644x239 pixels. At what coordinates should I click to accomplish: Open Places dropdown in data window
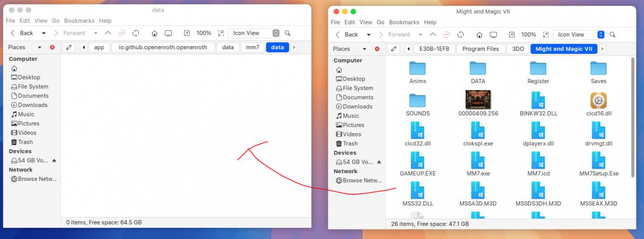[x=40, y=47]
